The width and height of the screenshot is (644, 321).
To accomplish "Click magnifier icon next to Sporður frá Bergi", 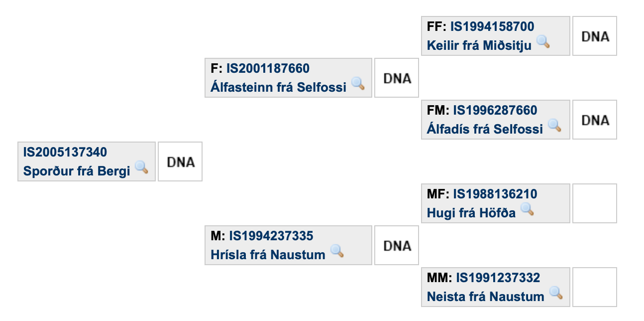I will (142, 167).
